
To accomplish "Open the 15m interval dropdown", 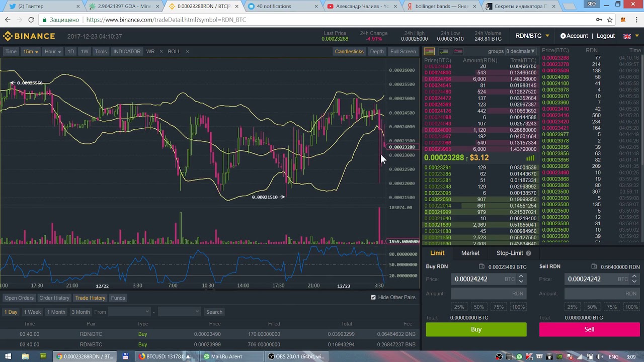I will pos(30,51).
